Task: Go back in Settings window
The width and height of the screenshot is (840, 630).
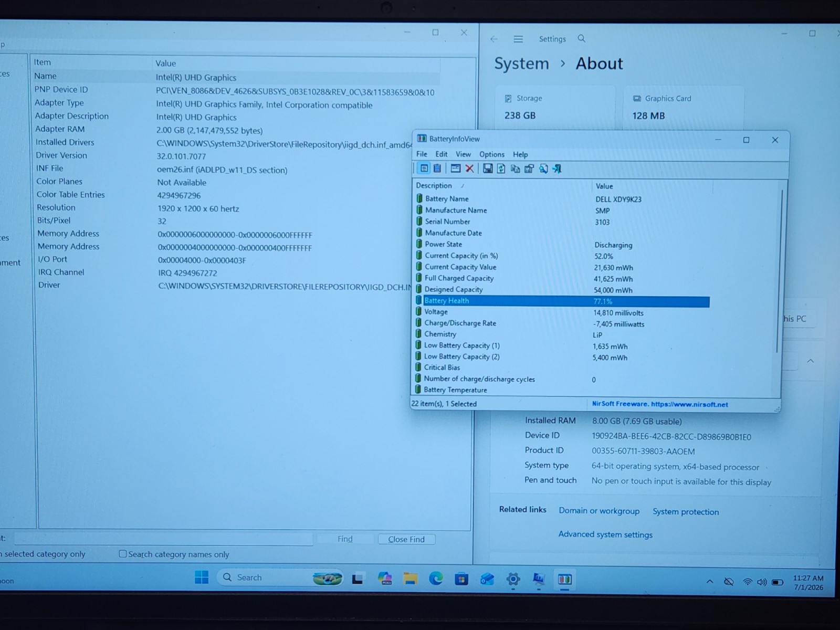Action: (493, 39)
